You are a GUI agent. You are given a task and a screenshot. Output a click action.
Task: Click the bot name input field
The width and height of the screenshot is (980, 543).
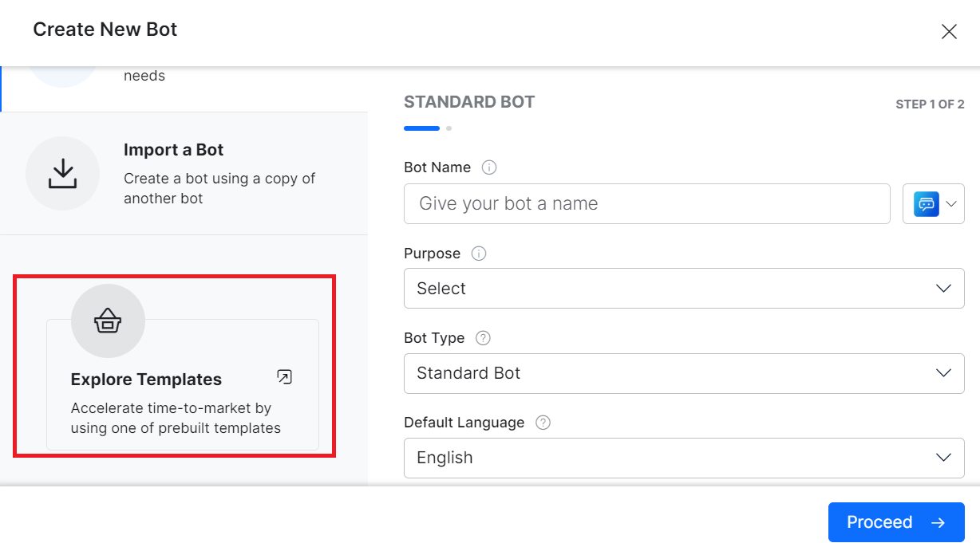pyautogui.click(x=646, y=203)
